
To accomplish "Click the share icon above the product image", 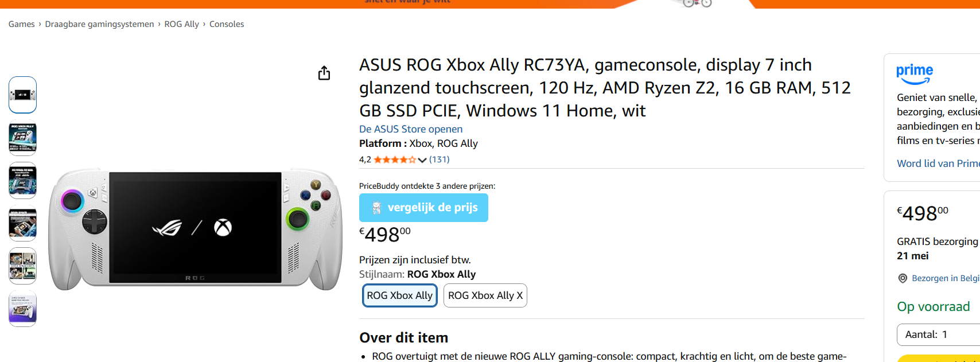I will [x=324, y=73].
